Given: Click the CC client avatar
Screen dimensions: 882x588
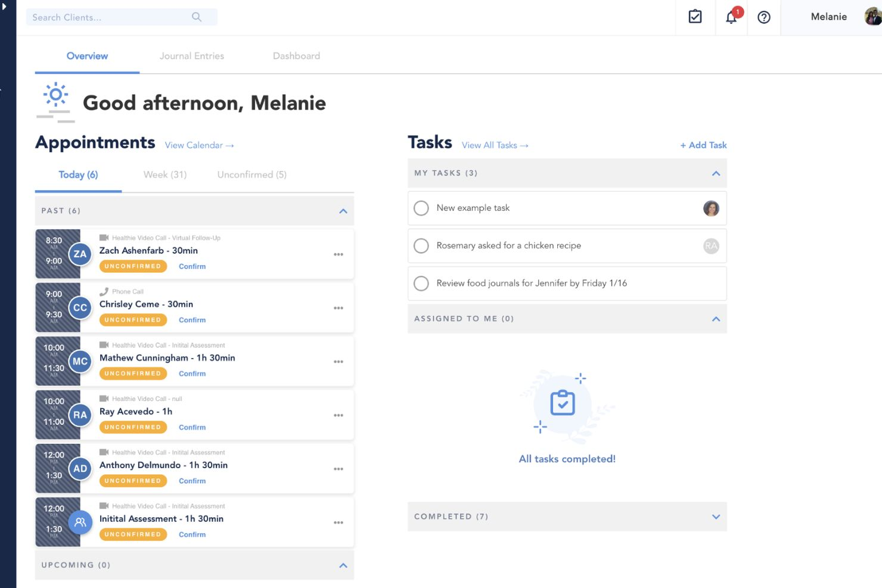Looking at the screenshot, I should pos(80,308).
